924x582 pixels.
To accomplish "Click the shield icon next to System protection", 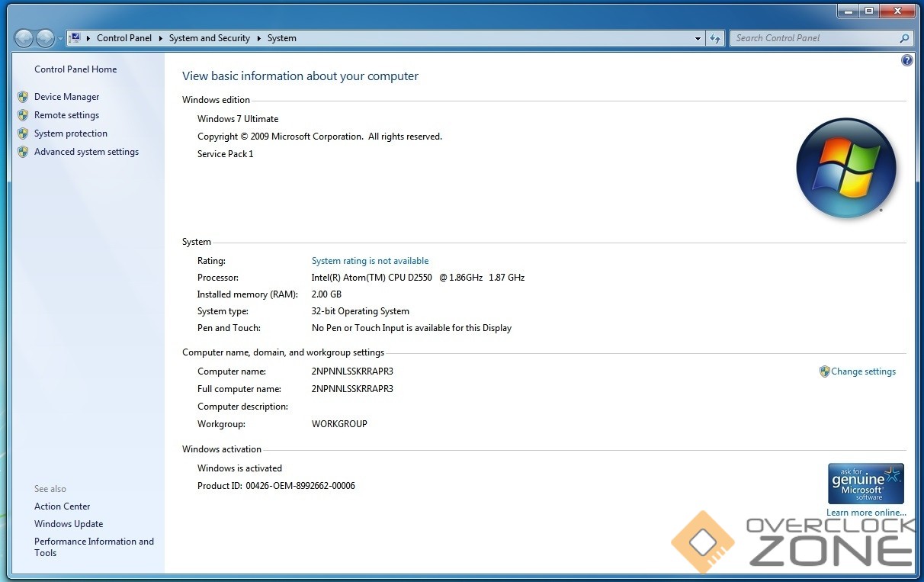I will (x=23, y=133).
